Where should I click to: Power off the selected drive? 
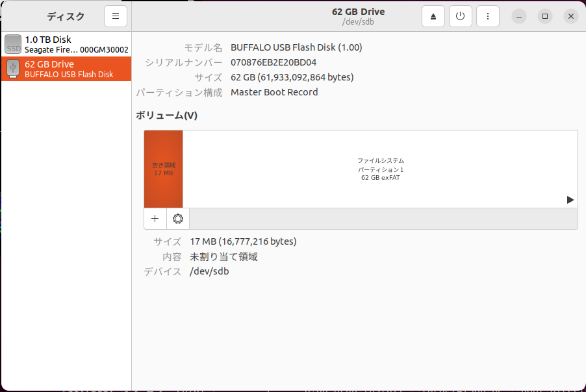point(461,16)
